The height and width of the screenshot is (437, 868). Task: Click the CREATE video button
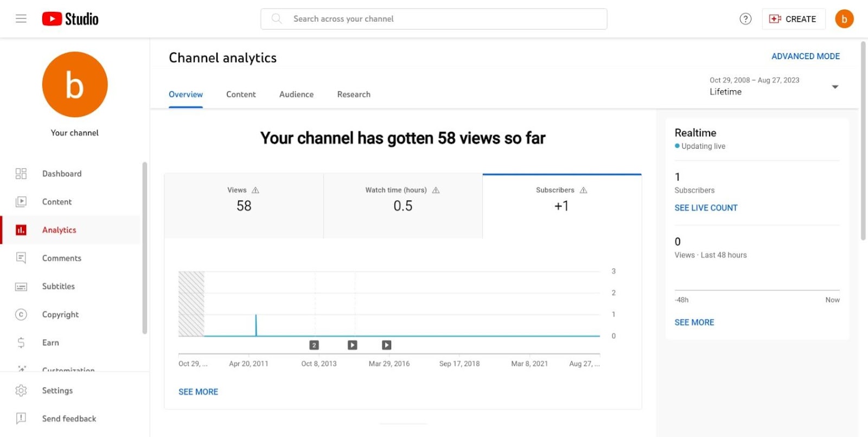[x=793, y=19]
